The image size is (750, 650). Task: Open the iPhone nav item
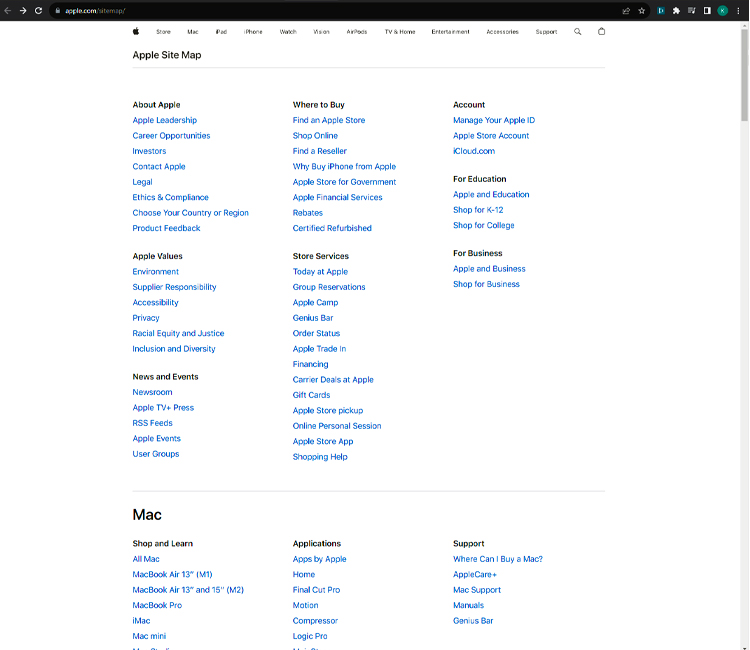253,32
